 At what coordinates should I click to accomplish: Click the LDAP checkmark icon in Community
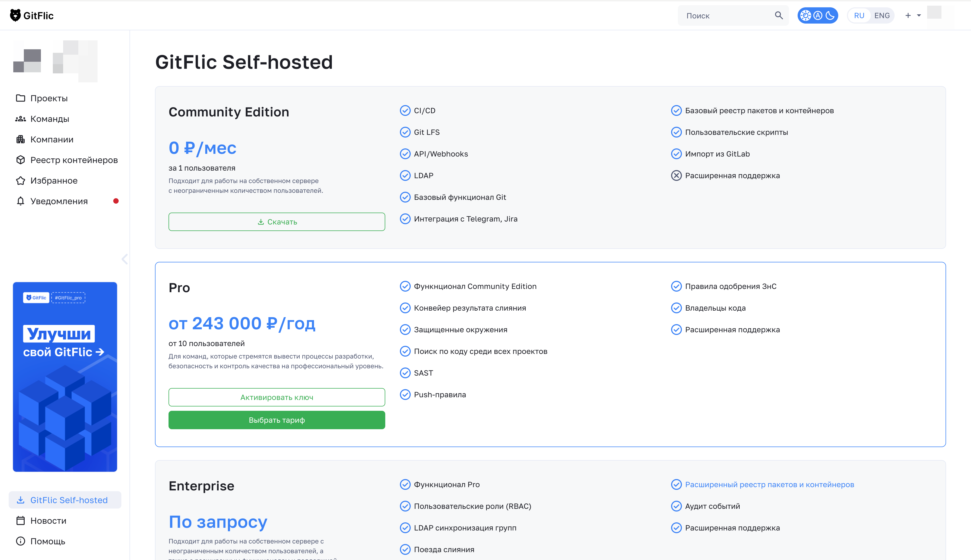(405, 176)
